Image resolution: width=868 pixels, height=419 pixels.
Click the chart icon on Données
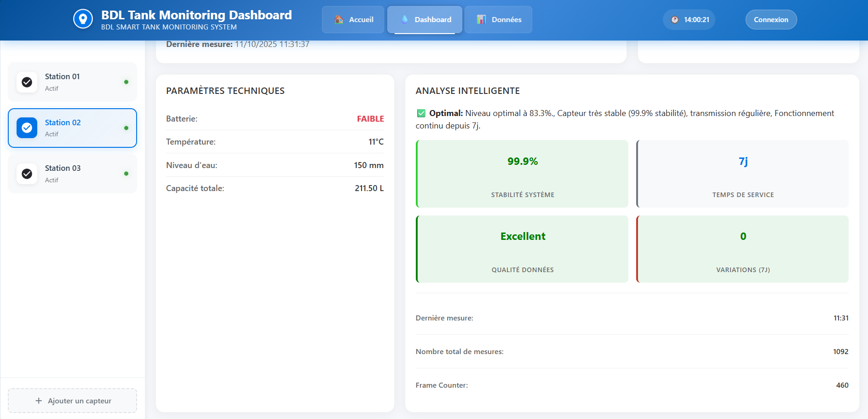tap(481, 19)
